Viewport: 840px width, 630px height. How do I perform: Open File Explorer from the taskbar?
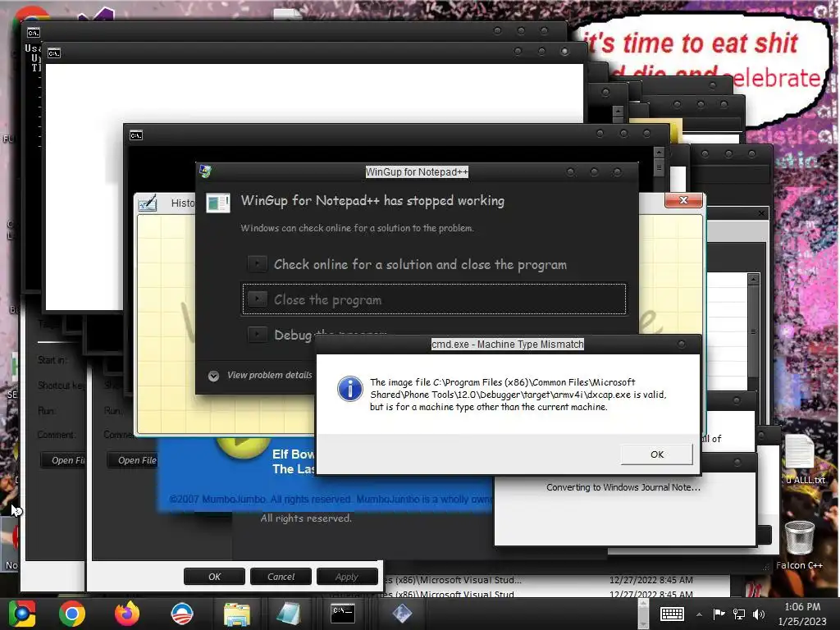point(237,614)
